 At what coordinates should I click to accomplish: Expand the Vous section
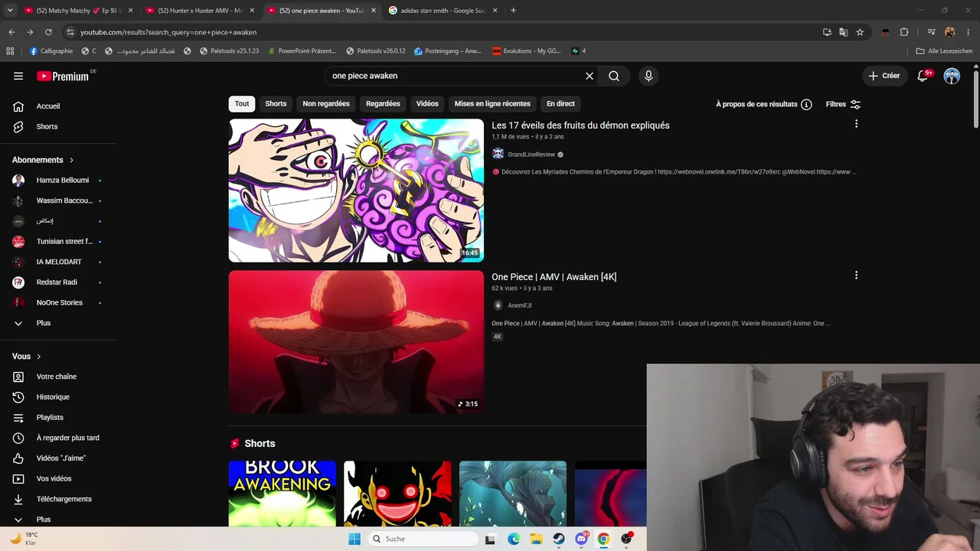(x=27, y=357)
